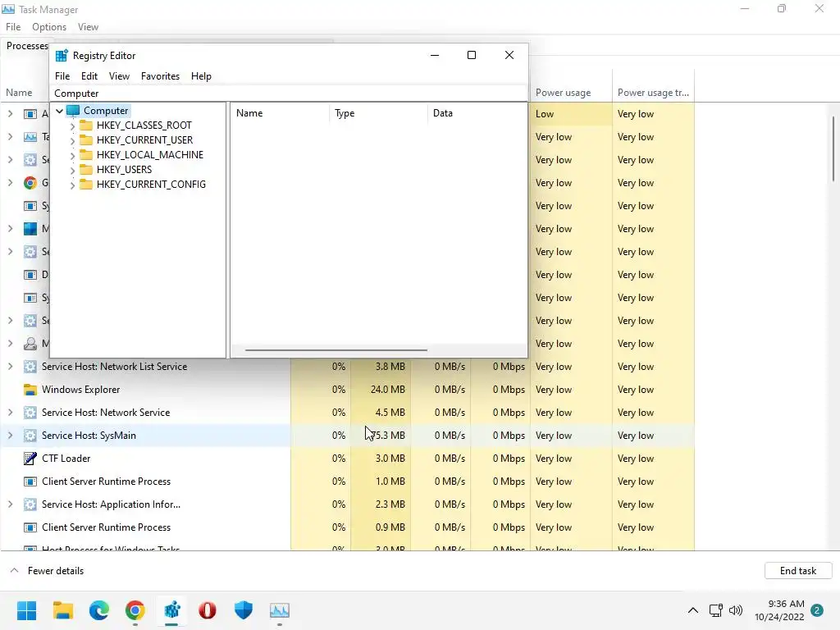
Task: Open volume control in system tray
Action: 736,610
